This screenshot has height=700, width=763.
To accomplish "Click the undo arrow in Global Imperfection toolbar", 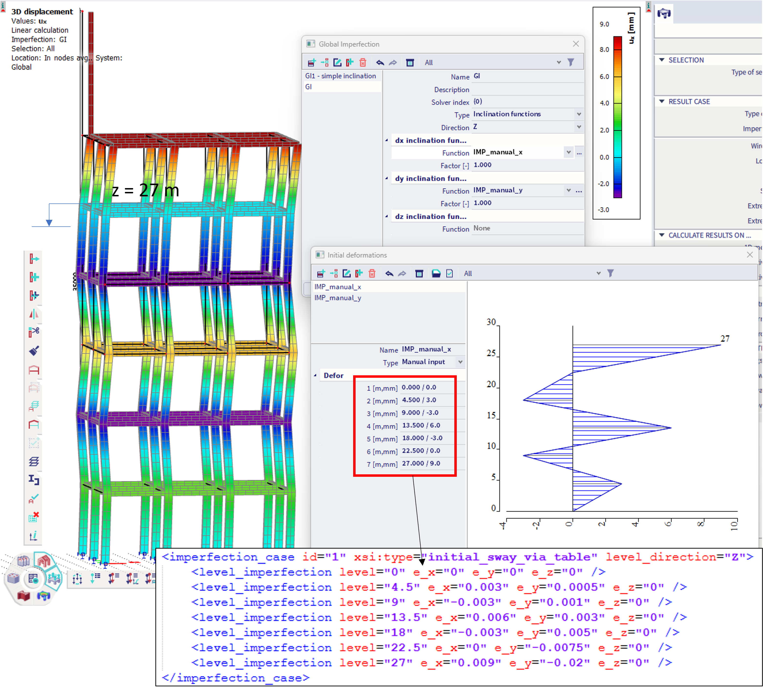I will coord(380,63).
